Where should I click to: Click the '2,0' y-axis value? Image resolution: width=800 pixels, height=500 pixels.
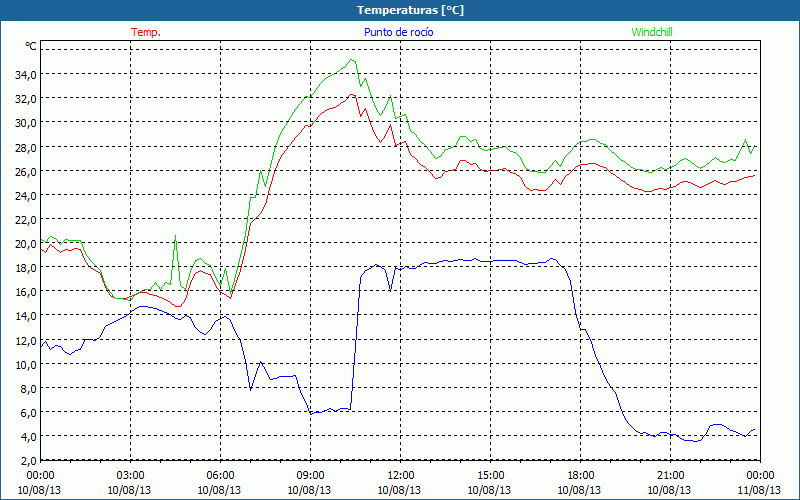(28, 460)
